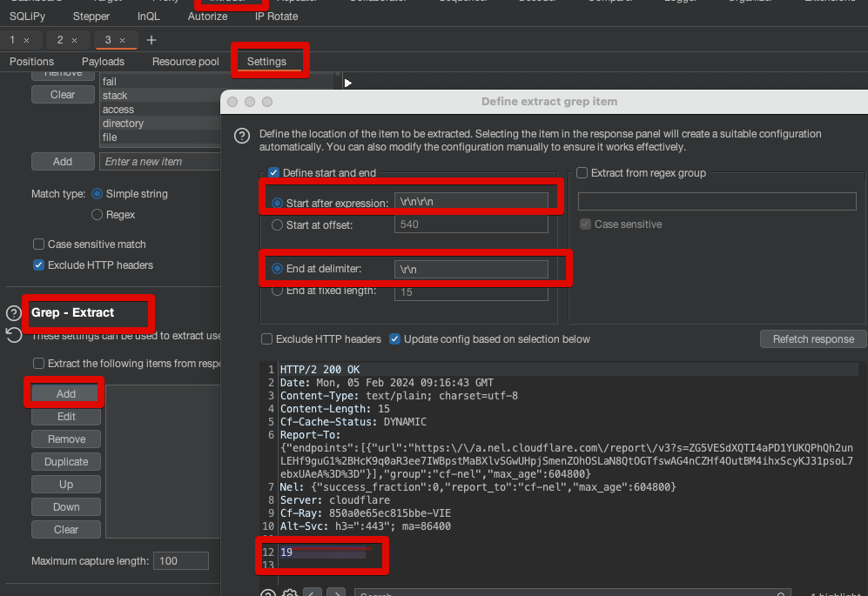Click Start after expression text field
This screenshot has height=596, width=868.
pyautogui.click(x=471, y=202)
